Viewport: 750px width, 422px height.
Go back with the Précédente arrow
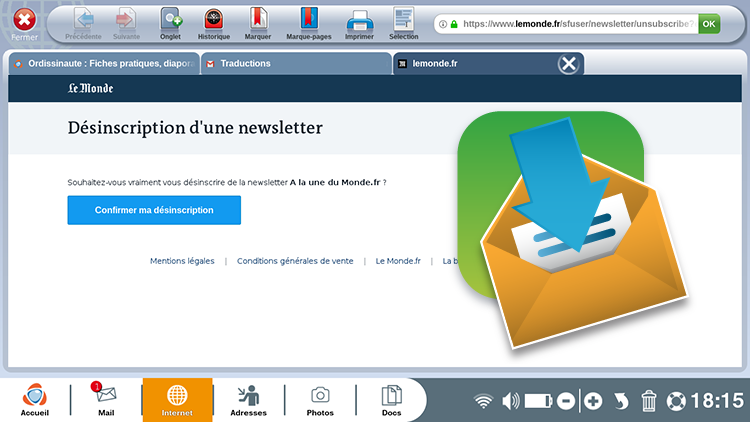coord(84,23)
